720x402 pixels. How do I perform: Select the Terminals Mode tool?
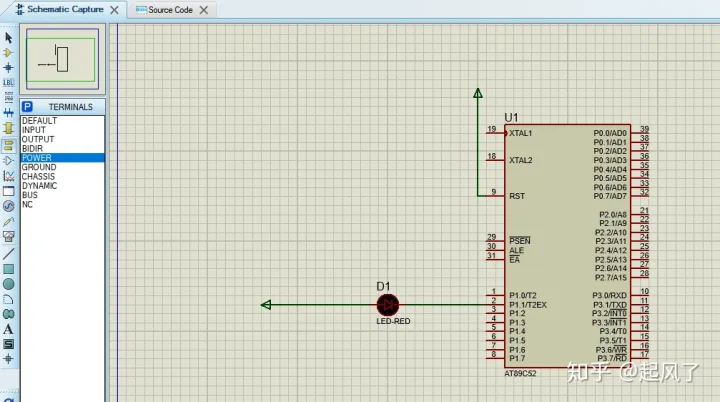8,146
